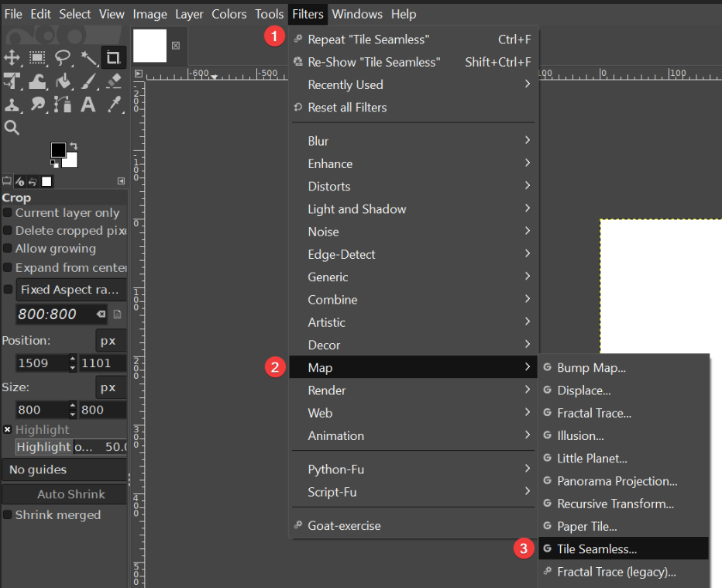Activate the Fuzzy Select magic wand
The width and height of the screenshot is (722, 588).
pos(88,57)
